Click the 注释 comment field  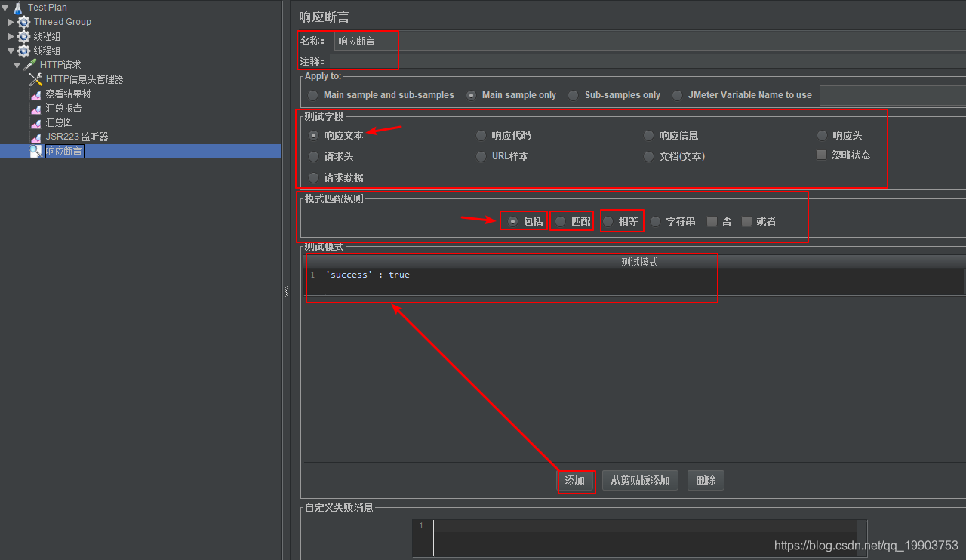coord(648,61)
